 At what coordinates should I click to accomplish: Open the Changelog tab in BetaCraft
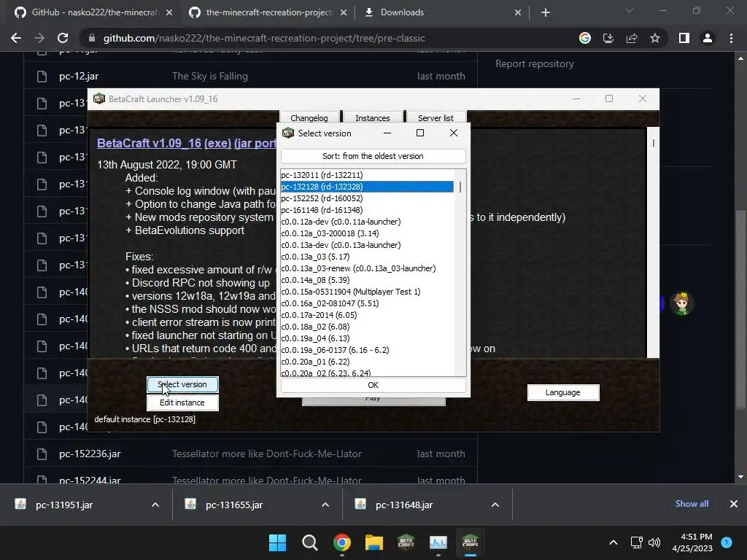pyautogui.click(x=309, y=117)
